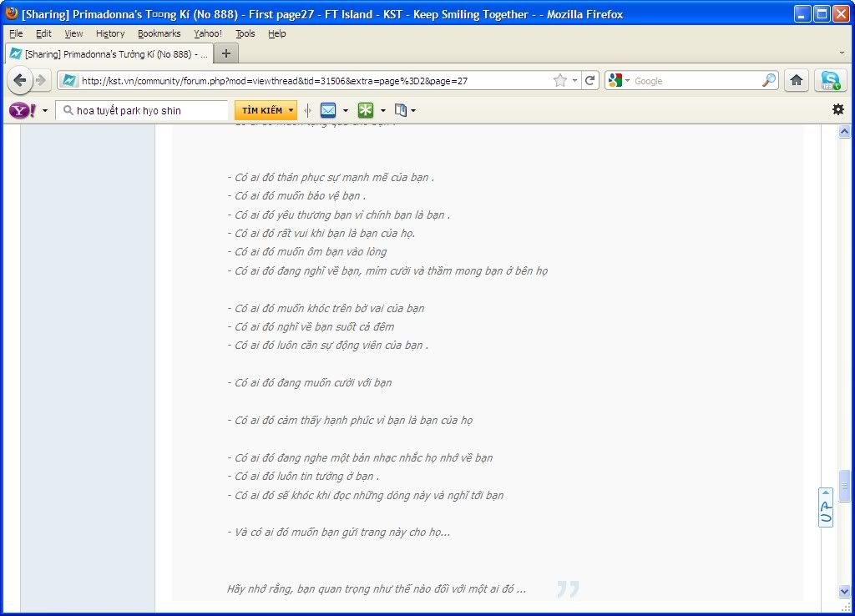Image resolution: width=855 pixels, height=616 pixels.
Task: Click text 'Có ai đó cảm thấy hạnh phúc'
Action: coord(350,421)
